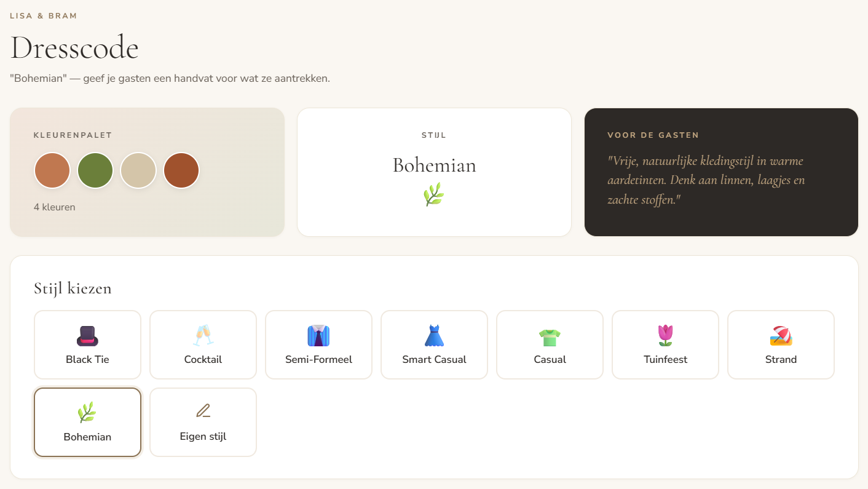Select the Smart Casual blue dress icon
Viewport: 868px width, 489px height.
pos(434,336)
